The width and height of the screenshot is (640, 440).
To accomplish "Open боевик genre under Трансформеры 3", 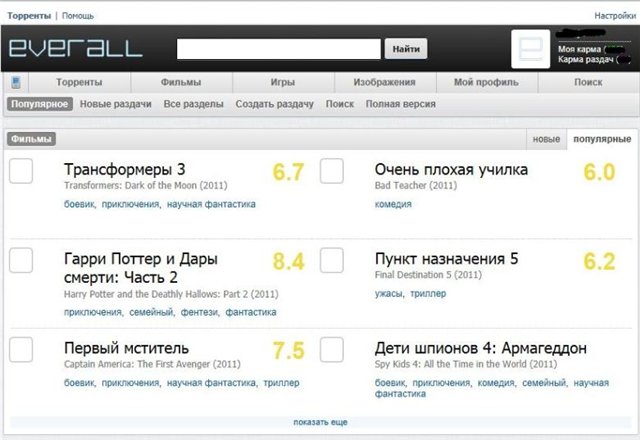I will [79, 204].
